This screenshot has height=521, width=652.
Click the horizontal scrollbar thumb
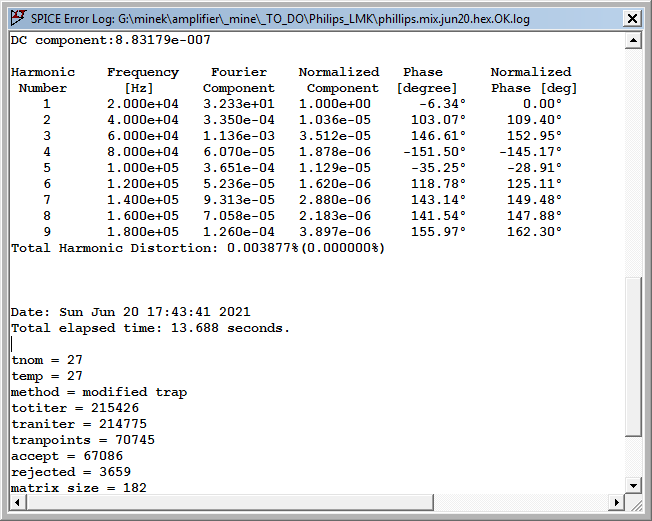coord(230,502)
